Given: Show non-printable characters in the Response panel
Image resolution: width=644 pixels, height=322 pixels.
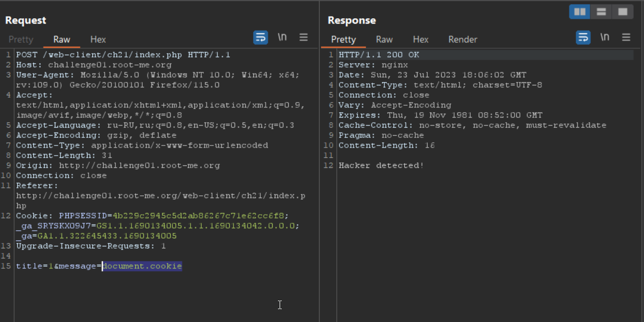Looking at the screenshot, I should [605, 38].
